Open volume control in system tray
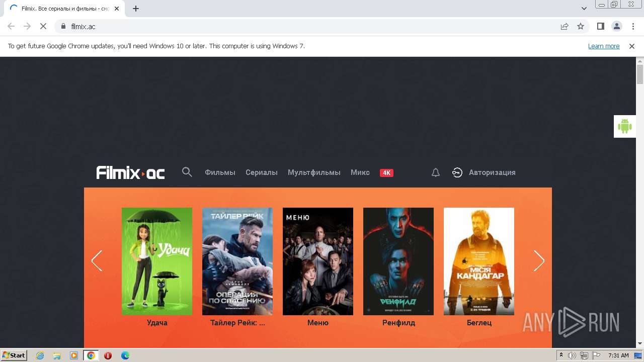Viewport: 644px width, 362px height. click(572, 355)
